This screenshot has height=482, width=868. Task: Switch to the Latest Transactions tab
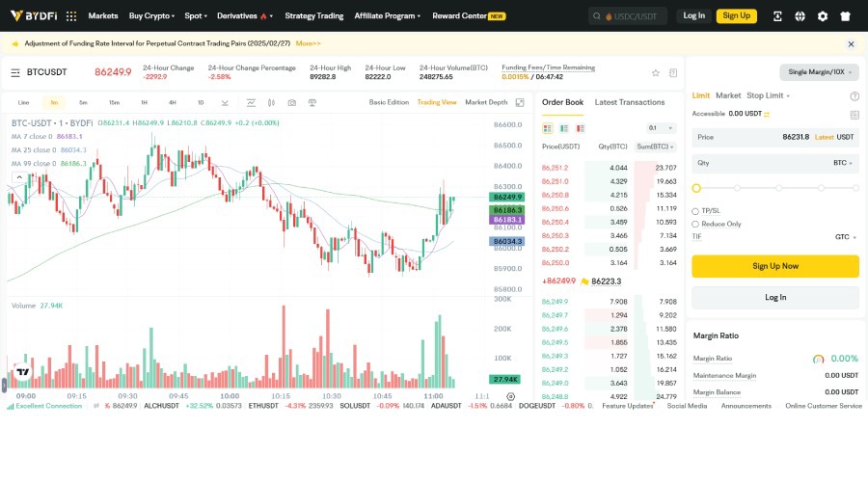coord(630,102)
